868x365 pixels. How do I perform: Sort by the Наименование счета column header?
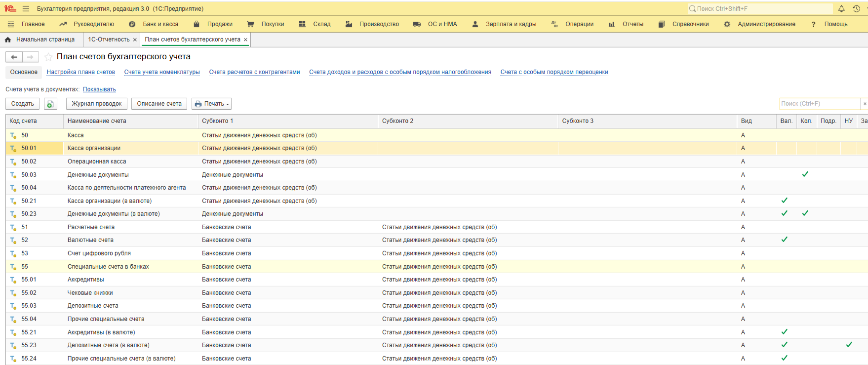coord(131,121)
